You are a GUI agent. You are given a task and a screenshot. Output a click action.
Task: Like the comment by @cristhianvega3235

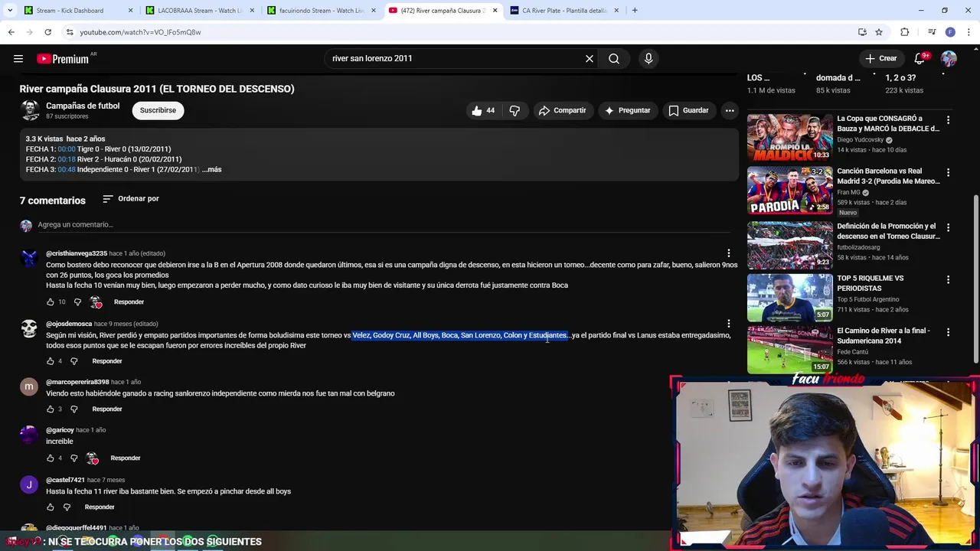pyautogui.click(x=51, y=302)
